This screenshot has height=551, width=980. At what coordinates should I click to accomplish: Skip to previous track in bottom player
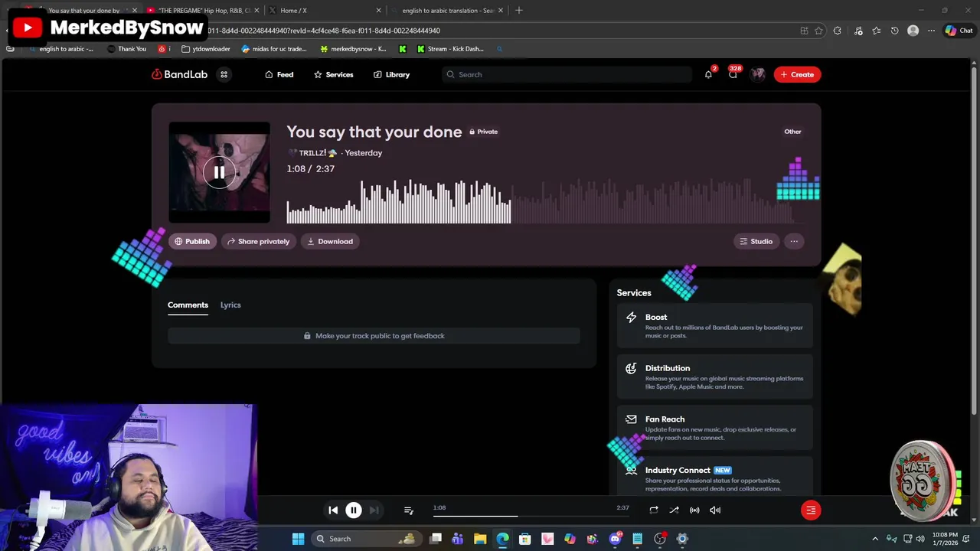333,510
